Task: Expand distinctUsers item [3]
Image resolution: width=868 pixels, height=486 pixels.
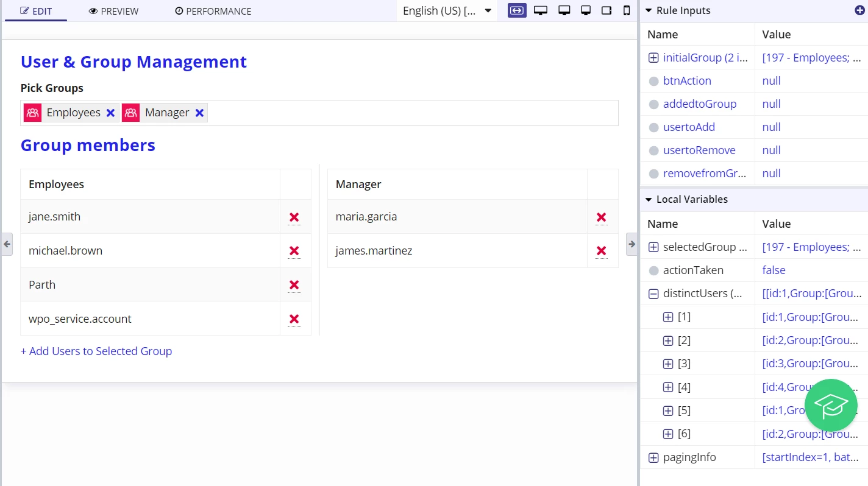Action: (668, 364)
